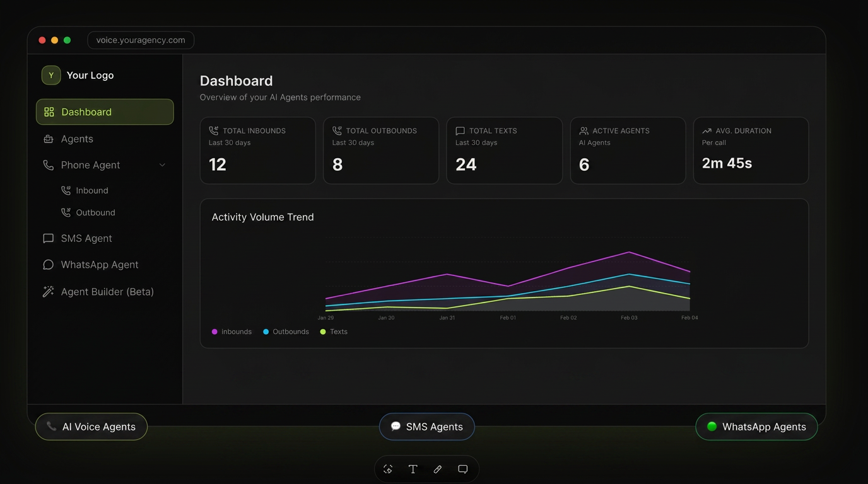This screenshot has height=484, width=868.
Task: Click the Total Inbounds phone icon
Action: 214,130
